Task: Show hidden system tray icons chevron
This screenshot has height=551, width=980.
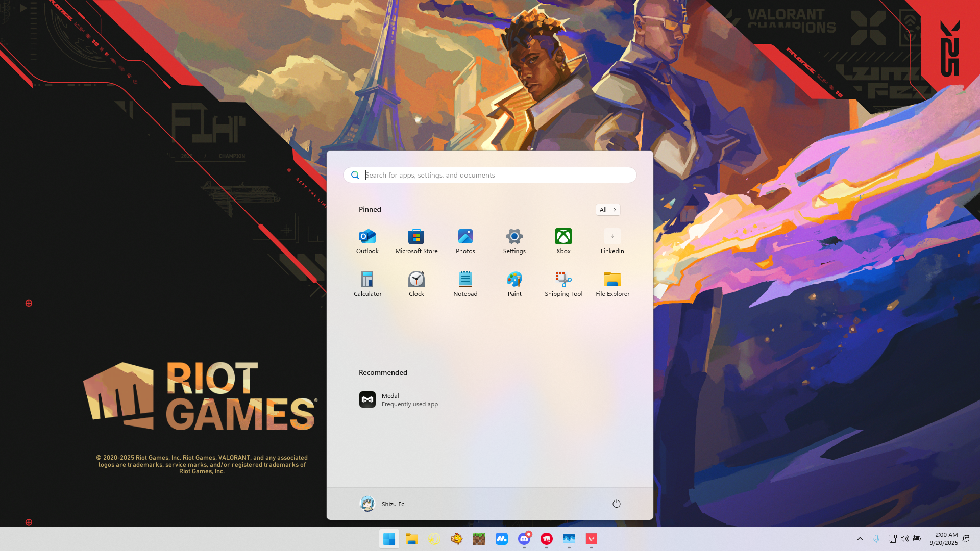Action: pos(860,539)
